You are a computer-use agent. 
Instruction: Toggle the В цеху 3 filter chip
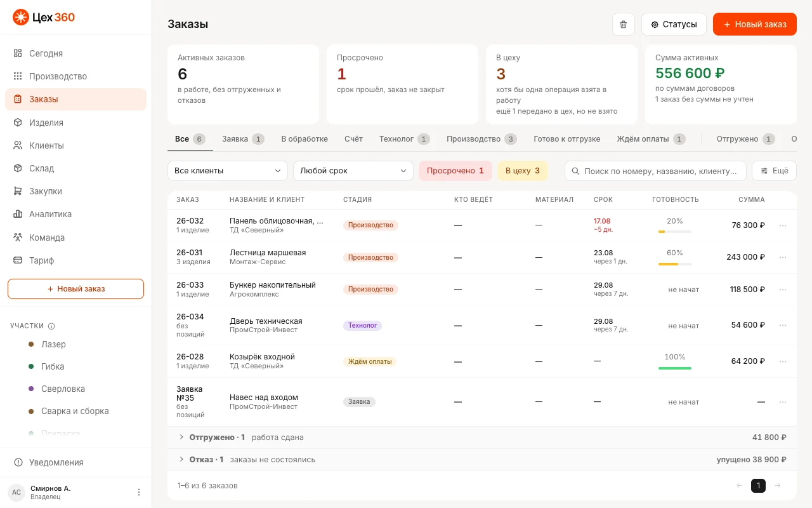pyautogui.click(x=523, y=171)
